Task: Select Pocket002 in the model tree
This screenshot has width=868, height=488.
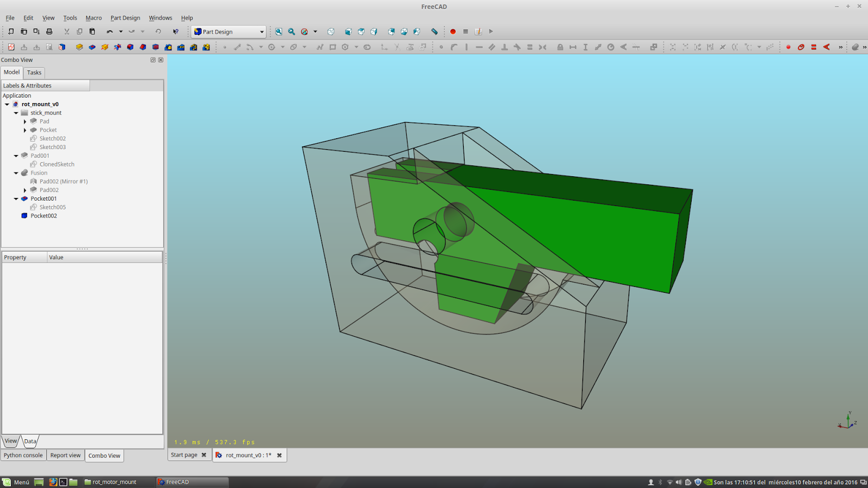Action: [43, 216]
